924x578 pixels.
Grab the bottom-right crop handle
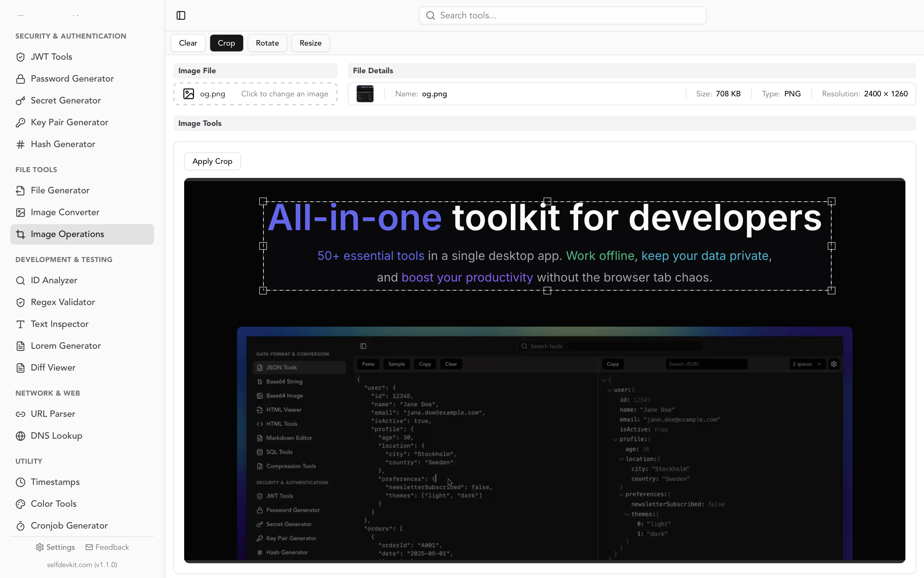[832, 291]
